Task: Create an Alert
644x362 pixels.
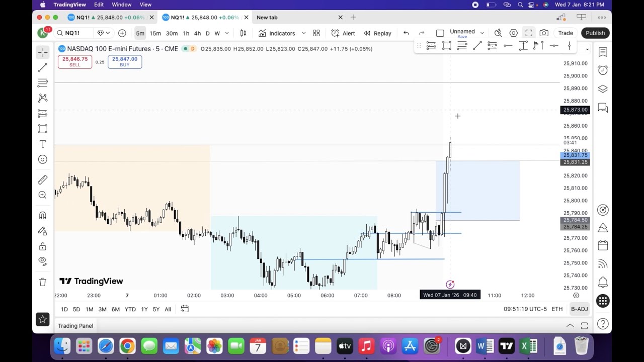Action: tap(343, 33)
